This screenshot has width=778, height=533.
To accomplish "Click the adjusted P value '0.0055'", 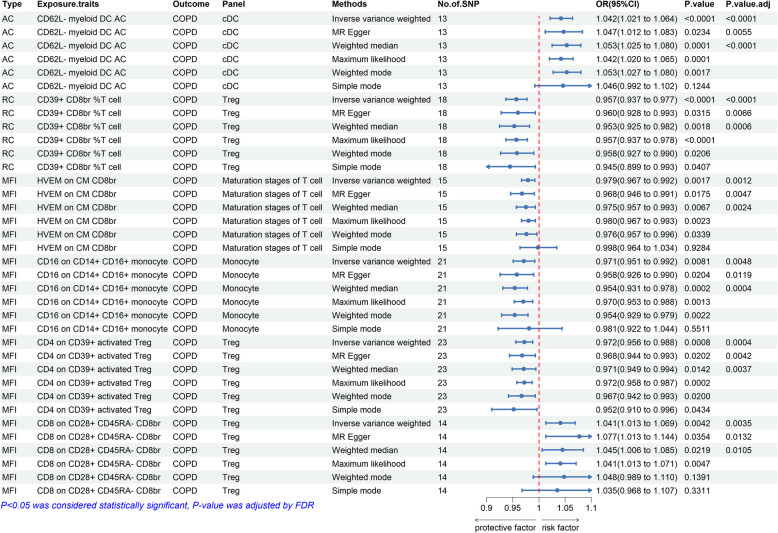I will click(738, 32).
